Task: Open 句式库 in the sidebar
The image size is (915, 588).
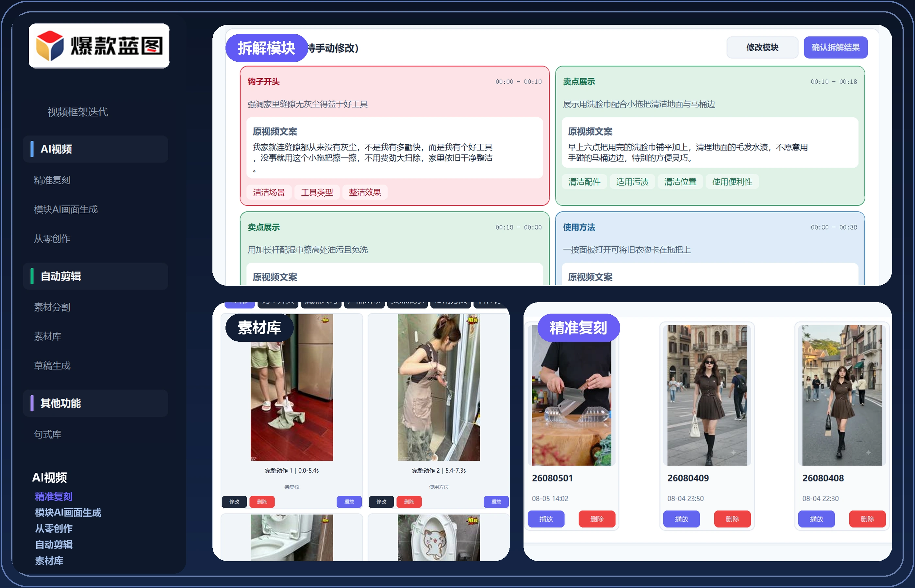Action: [47, 434]
